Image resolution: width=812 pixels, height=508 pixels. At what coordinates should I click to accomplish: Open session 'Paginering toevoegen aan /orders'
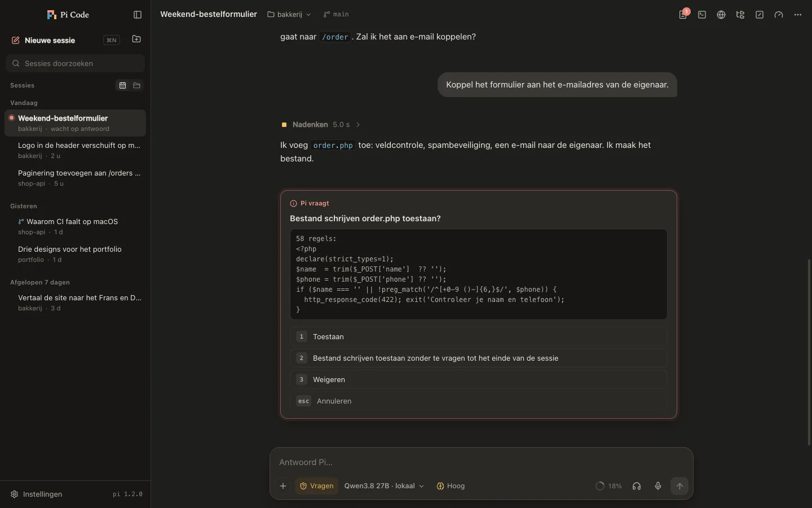point(76,178)
